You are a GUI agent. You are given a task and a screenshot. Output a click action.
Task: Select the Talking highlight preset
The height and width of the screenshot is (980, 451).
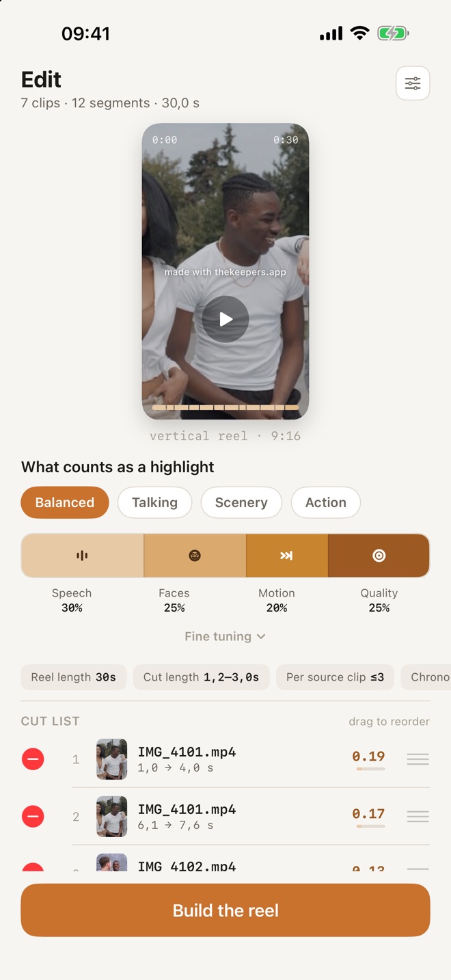tap(154, 502)
